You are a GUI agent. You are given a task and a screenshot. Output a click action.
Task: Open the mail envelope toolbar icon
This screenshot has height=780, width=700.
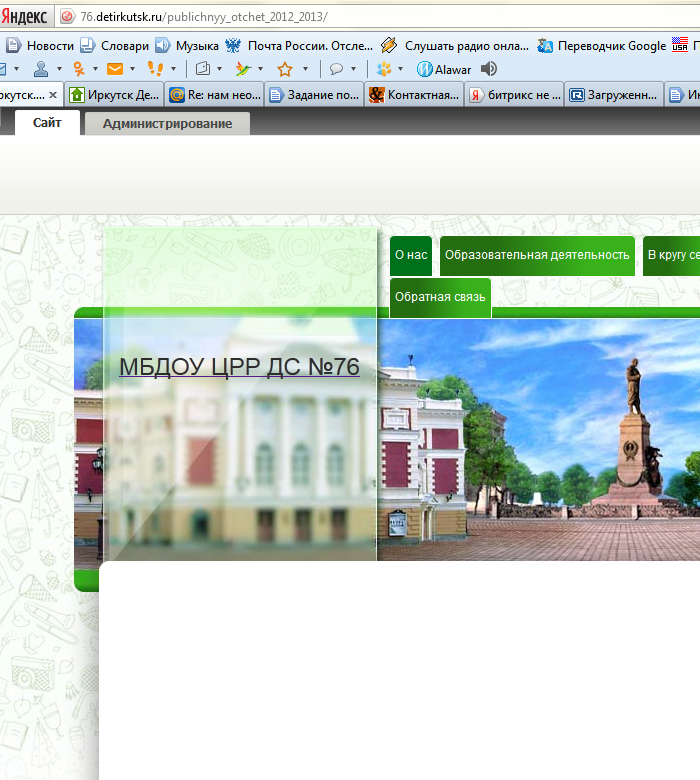[x=115, y=69]
